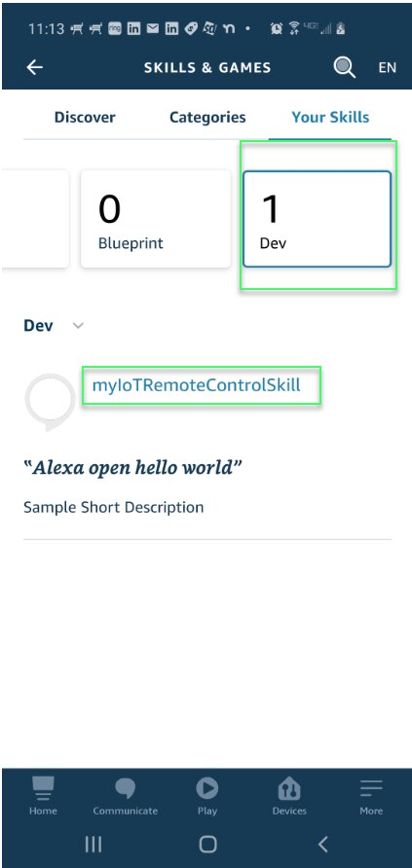Tap Android recent apps button
This screenshot has width=412, height=868.
pos(94,845)
